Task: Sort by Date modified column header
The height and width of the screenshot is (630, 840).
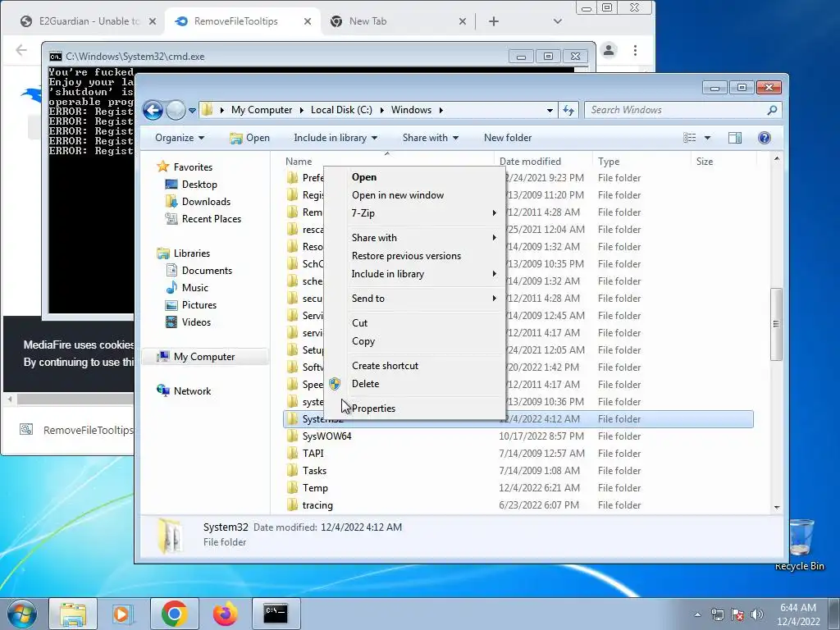Action: (x=543, y=162)
